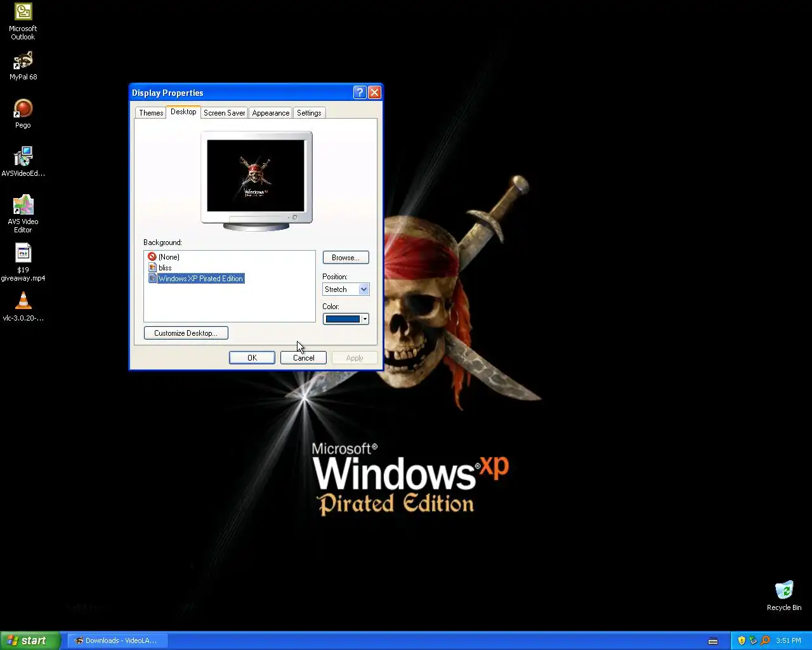812x650 pixels.
Task: Click the orange magnifier tray icon
Action: click(x=764, y=640)
